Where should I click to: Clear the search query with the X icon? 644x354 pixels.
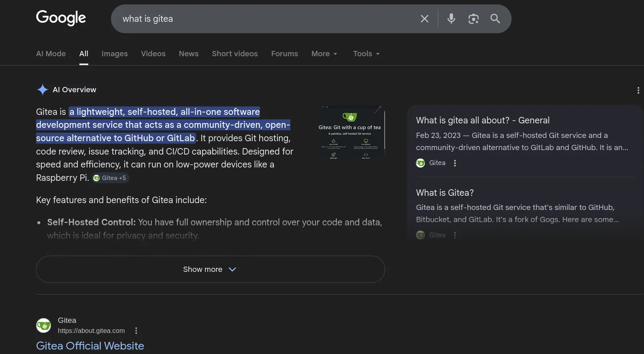(x=424, y=19)
